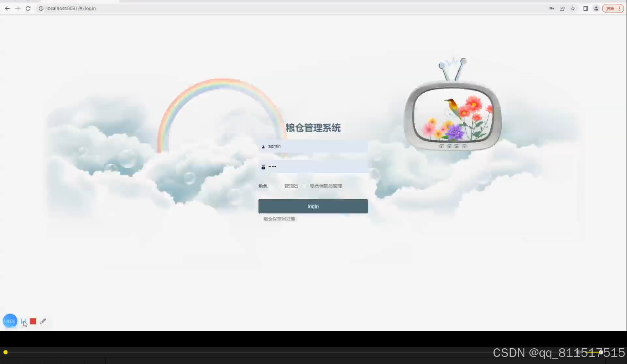Image resolution: width=627 pixels, height=364 pixels.
Task: Click the red 更新 update button
Action: [x=613, y=8]
